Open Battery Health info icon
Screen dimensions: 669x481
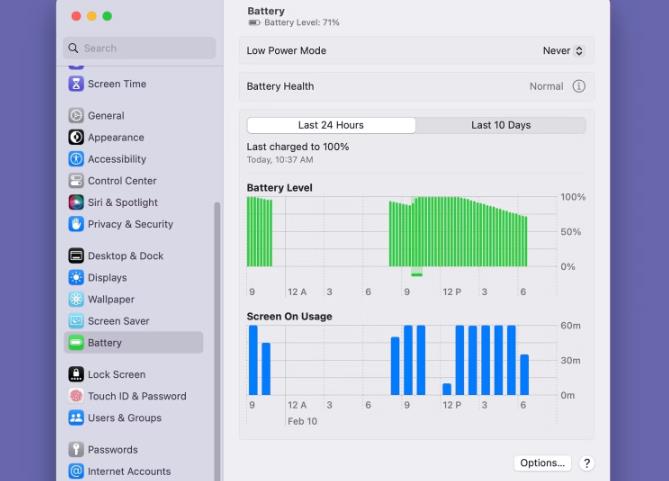click(579, 86)
